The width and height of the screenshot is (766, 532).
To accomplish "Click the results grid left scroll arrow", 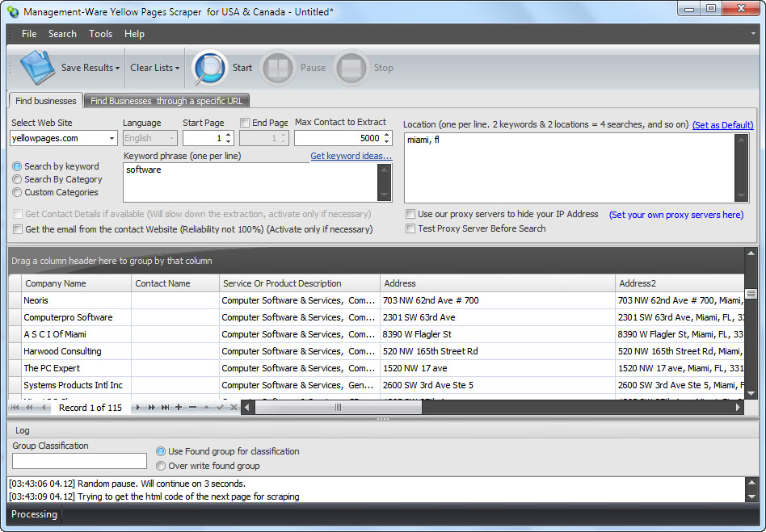I will 248,407.
